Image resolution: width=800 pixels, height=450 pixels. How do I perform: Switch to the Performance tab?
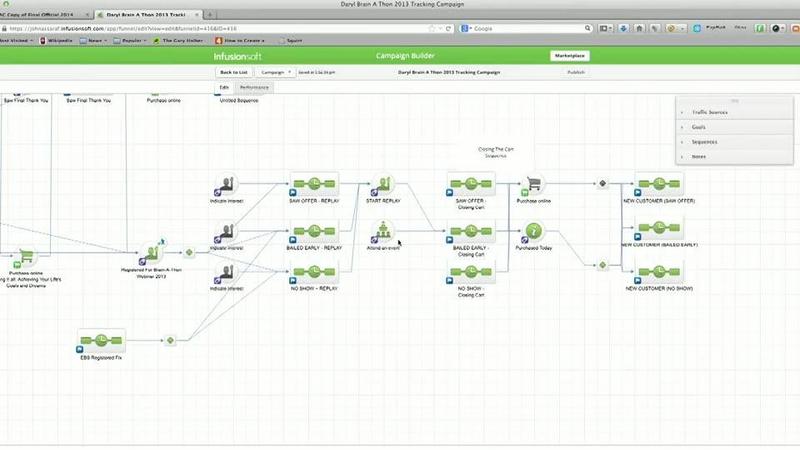pos(254,87)
